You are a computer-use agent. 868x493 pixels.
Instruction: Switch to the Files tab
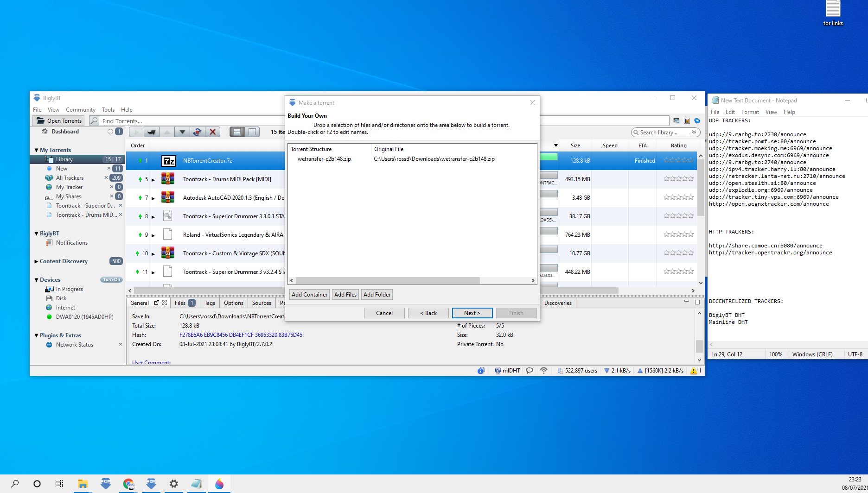[x=185, y=303]
